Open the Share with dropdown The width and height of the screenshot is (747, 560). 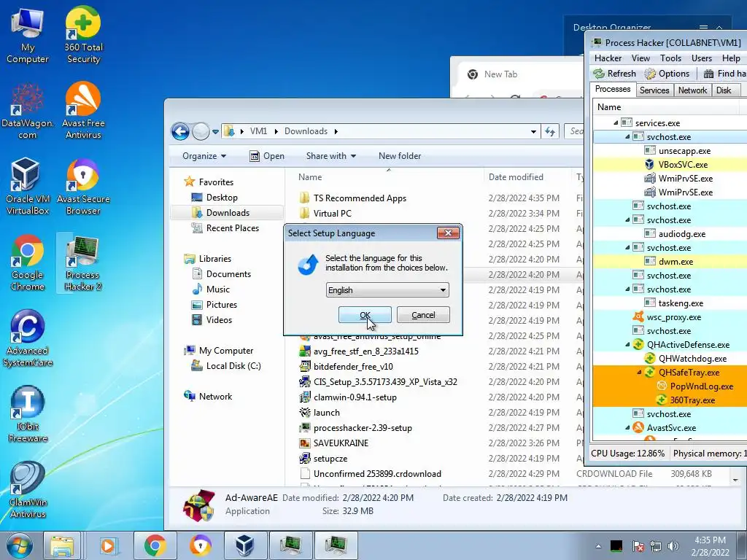(331, 156)
